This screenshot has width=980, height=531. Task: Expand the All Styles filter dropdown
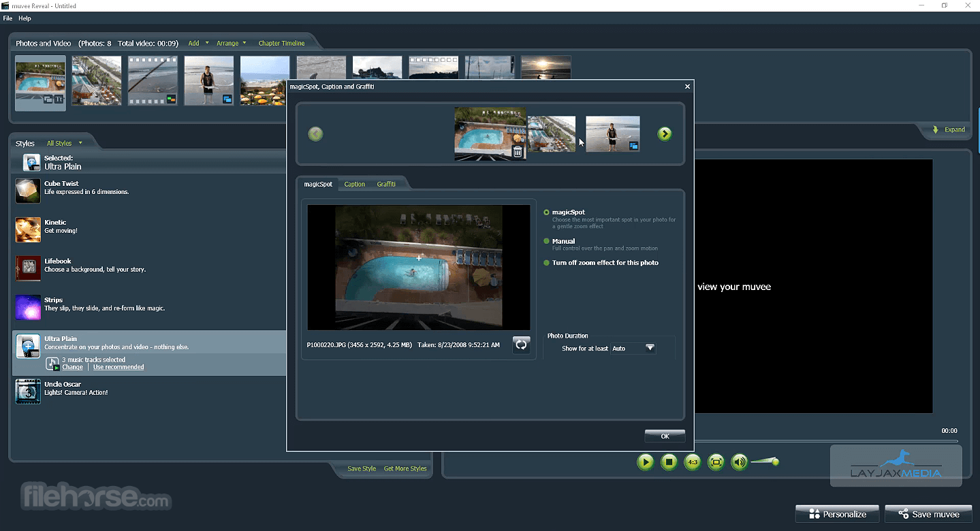pos(64,143)
